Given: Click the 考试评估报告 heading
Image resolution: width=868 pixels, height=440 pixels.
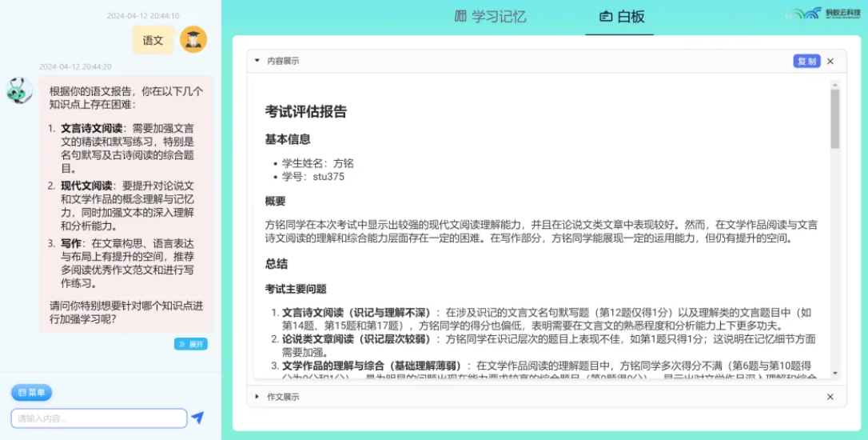Looking at the screenshot, I should click(x=306, y=112).
